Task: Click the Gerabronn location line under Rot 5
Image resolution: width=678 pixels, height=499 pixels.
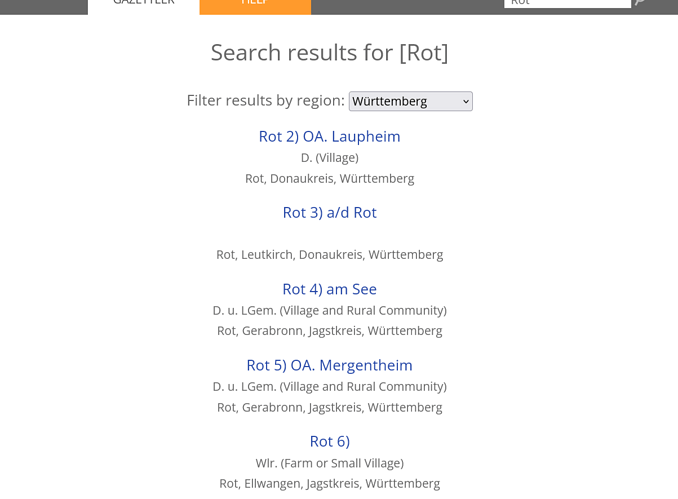Action: pyautogui.click(x=329, y=407)
